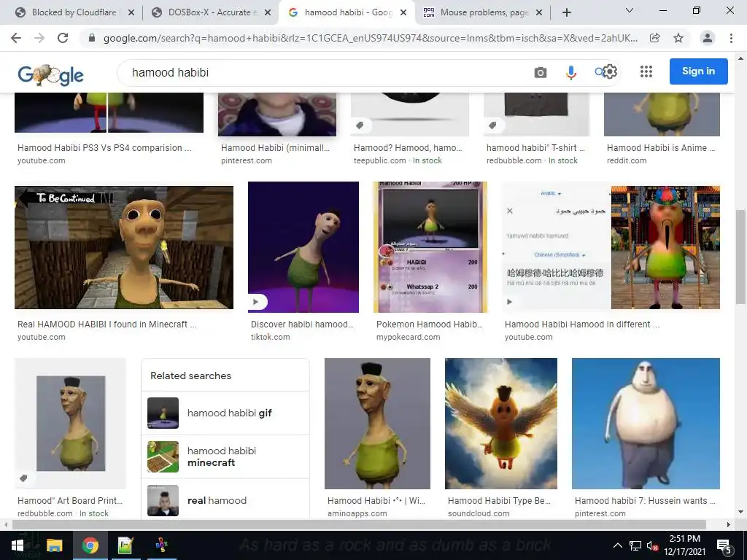Open the tiktok Discover habibi hamood image
Screen dimensions: 747x560
(303, 247)
